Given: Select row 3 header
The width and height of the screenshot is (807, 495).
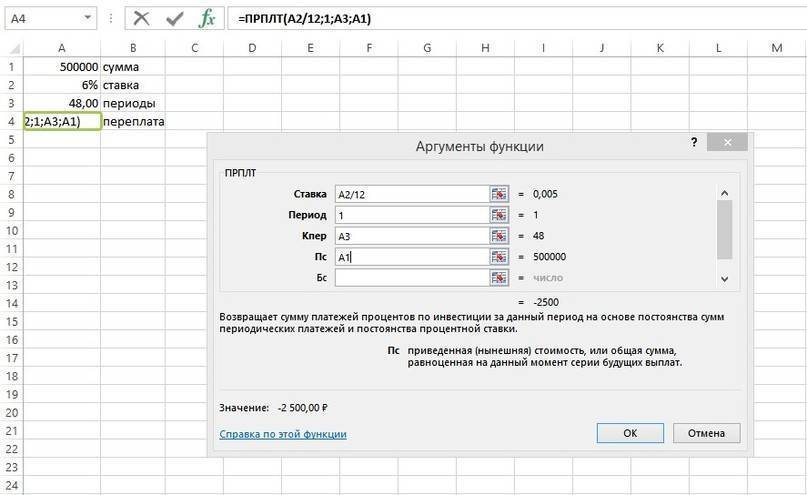Looking at the screenshot, I should (x=11, y=103).
